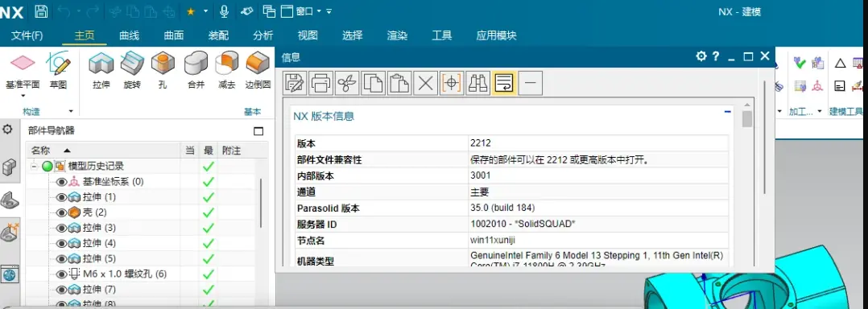Click the 孔 hole tool
The height and width of the screenshot is (309, 868).
[x=163, y=70]
